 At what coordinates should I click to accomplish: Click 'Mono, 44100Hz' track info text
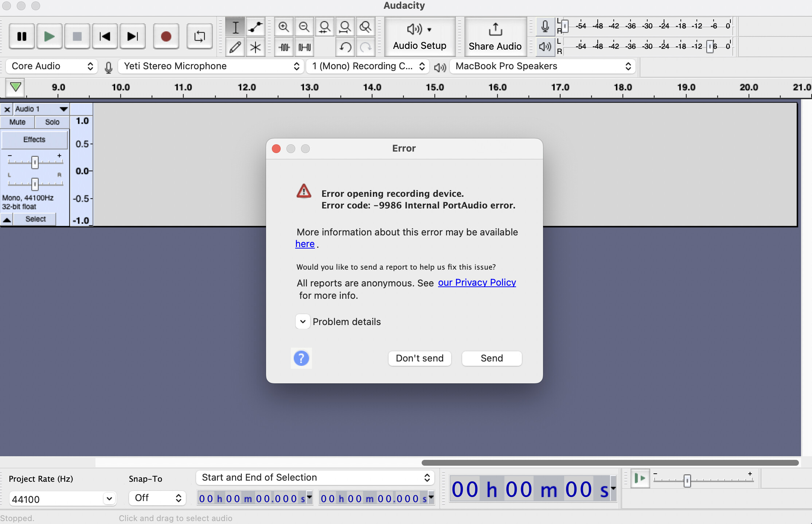[28, 198]
